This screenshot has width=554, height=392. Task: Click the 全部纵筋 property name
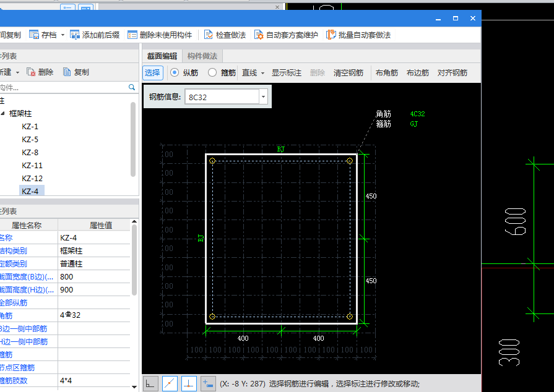14,303
